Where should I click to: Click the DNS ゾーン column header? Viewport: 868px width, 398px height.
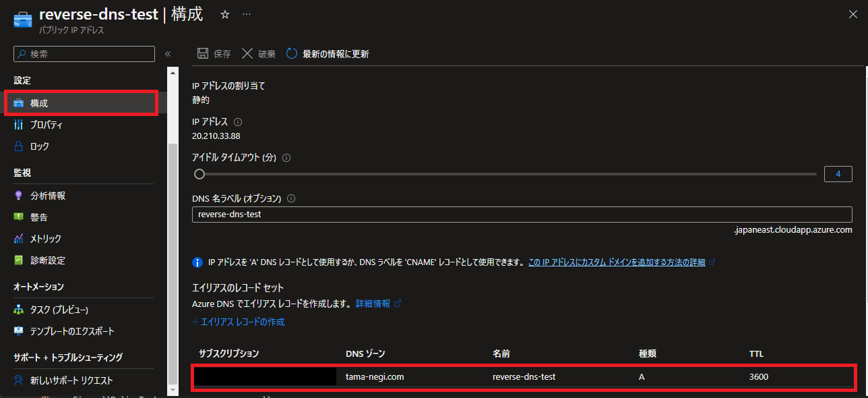coord(365,353)
